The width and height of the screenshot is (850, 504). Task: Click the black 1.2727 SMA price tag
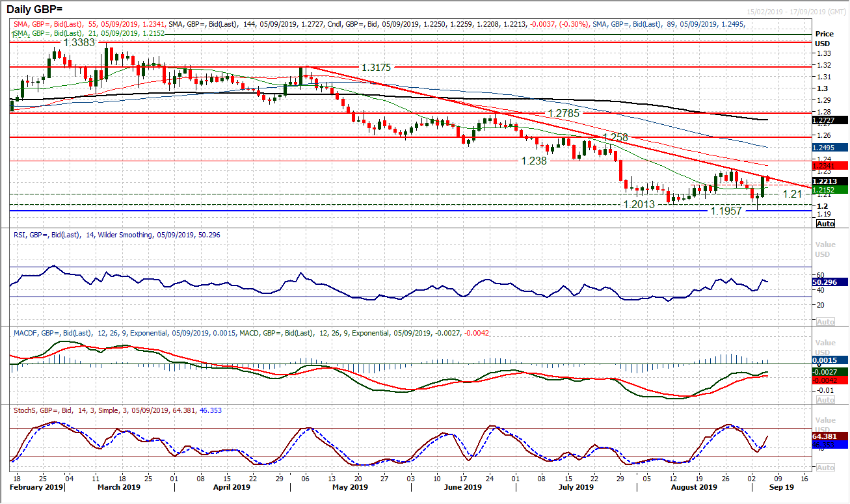(830, 120)
